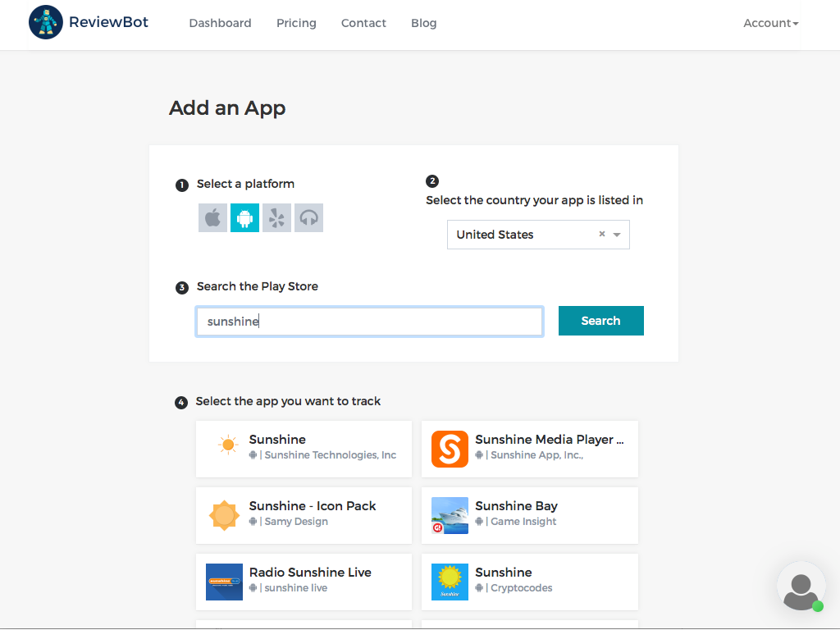Image resolution: width=840 pixels, height=630 pixels.
Task: Select the Sunshine Bay app
Action: pyautogui.click(x=530, y=515)
